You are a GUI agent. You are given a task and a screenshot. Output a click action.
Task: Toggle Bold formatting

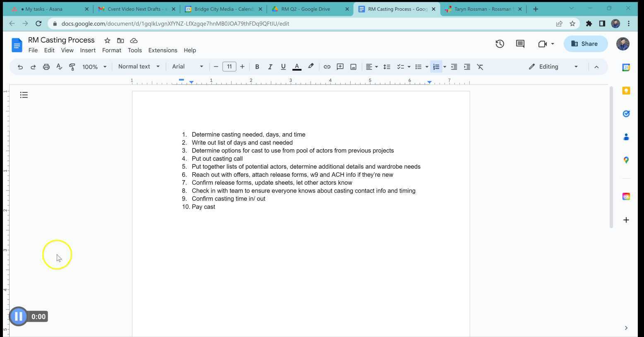point(257,67)
